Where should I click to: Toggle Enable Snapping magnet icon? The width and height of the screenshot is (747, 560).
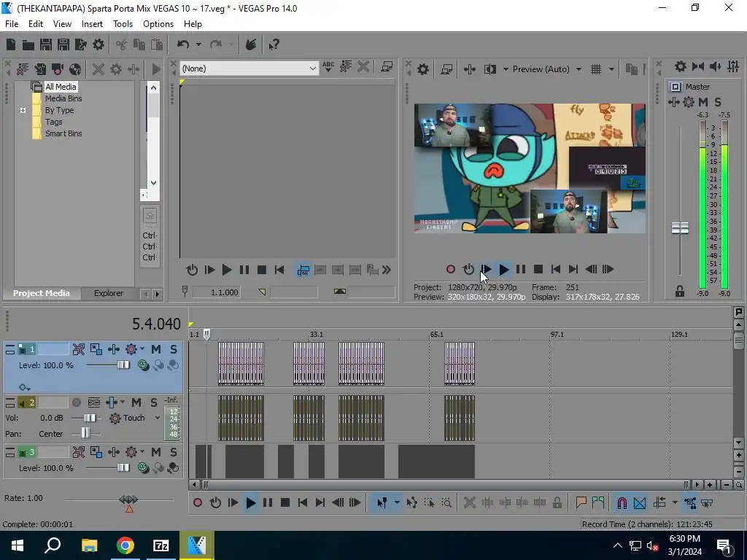click(x=622, y=502)
